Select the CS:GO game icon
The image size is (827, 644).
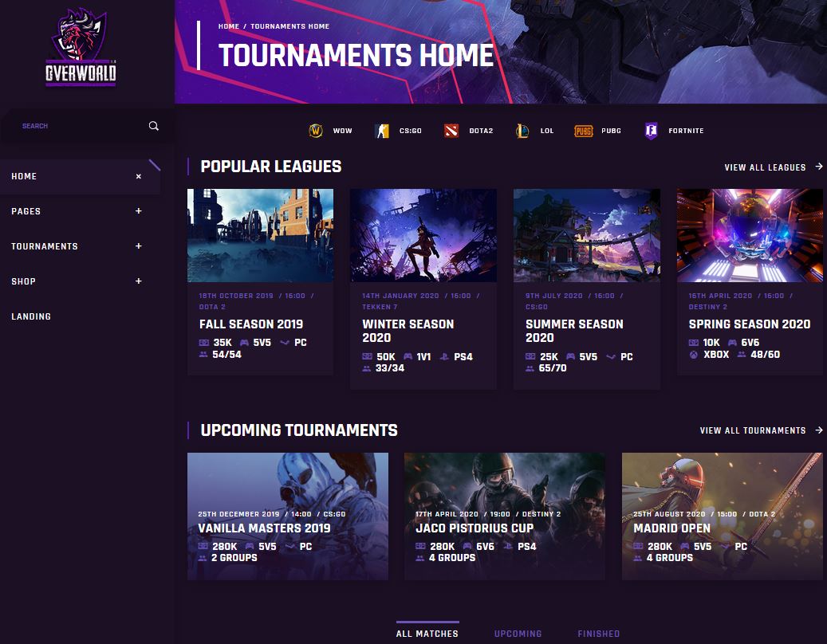pyautogui.click(x=382, y=131)
